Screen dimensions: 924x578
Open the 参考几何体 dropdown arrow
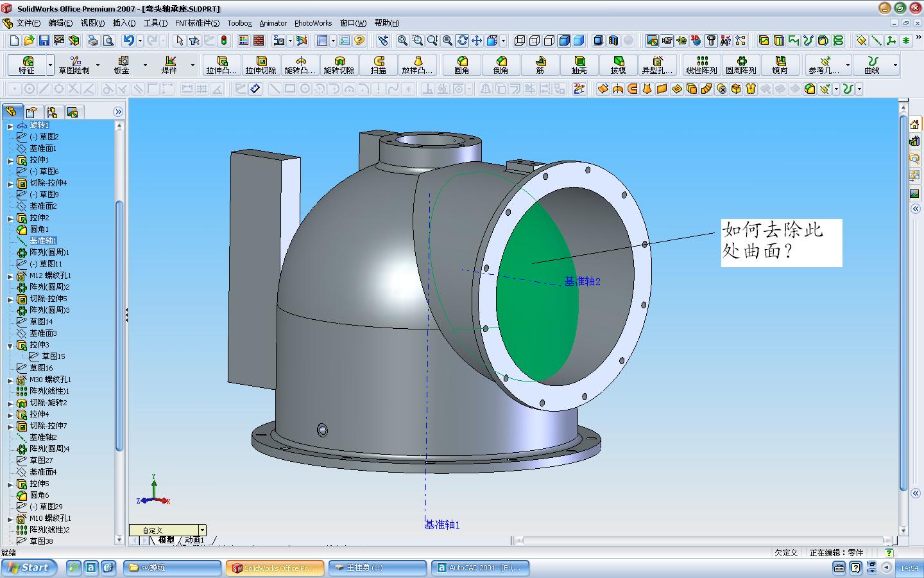[x=848, y=65]
